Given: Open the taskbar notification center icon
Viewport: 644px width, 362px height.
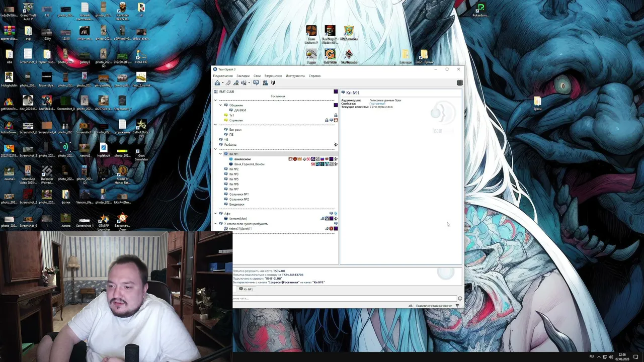Looking at the screenshot, I should 636,357.
